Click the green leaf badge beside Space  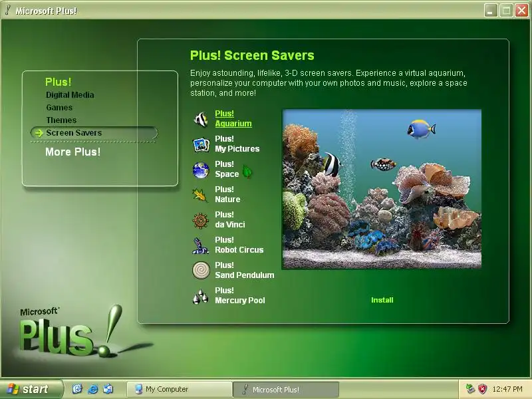point(247,172)
